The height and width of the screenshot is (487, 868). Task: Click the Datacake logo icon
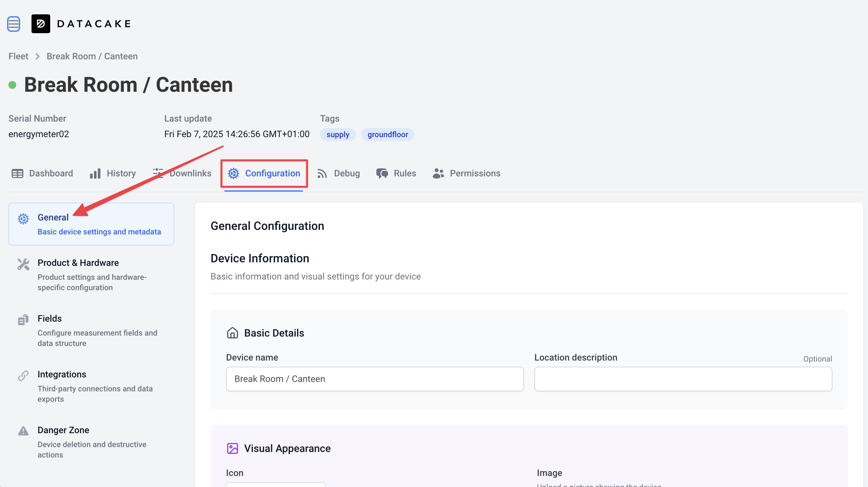(x=41, y=24)
